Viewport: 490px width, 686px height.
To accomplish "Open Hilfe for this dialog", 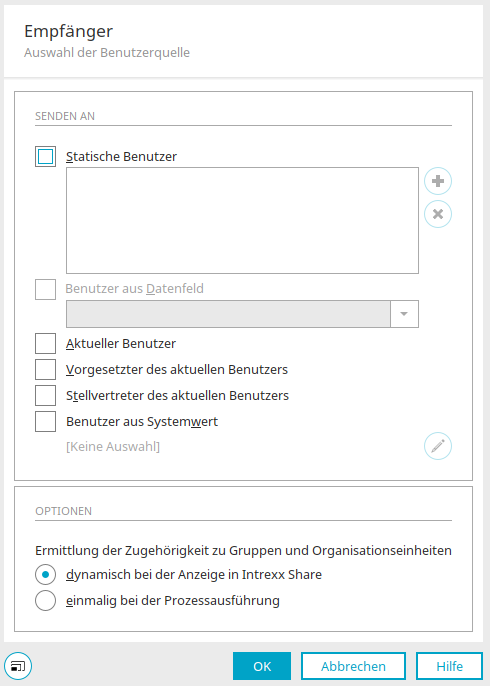I will (449, 666).
